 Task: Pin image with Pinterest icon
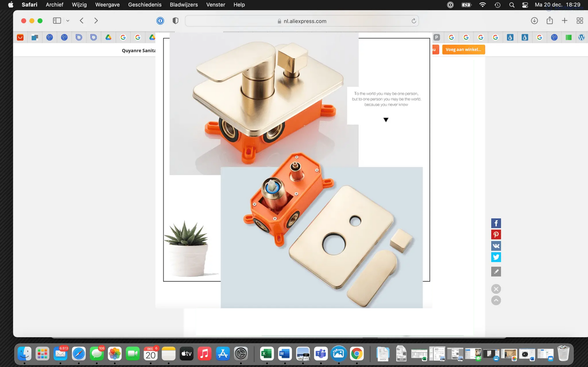coord(496,235)
